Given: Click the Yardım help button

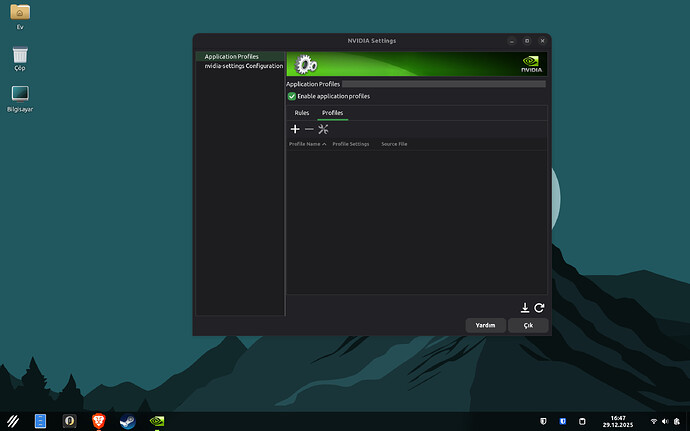Looking at the screenshot, I should click(x=485, y=325).
